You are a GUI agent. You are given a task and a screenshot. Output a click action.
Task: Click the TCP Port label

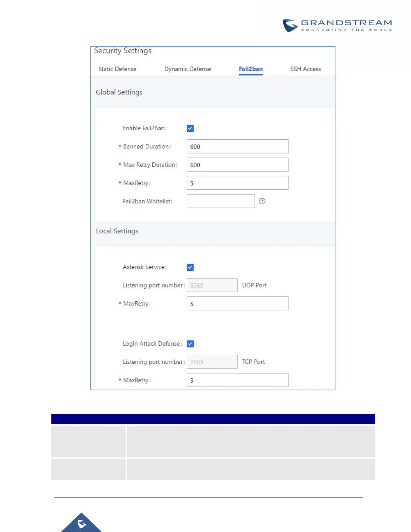click(254, 362)
